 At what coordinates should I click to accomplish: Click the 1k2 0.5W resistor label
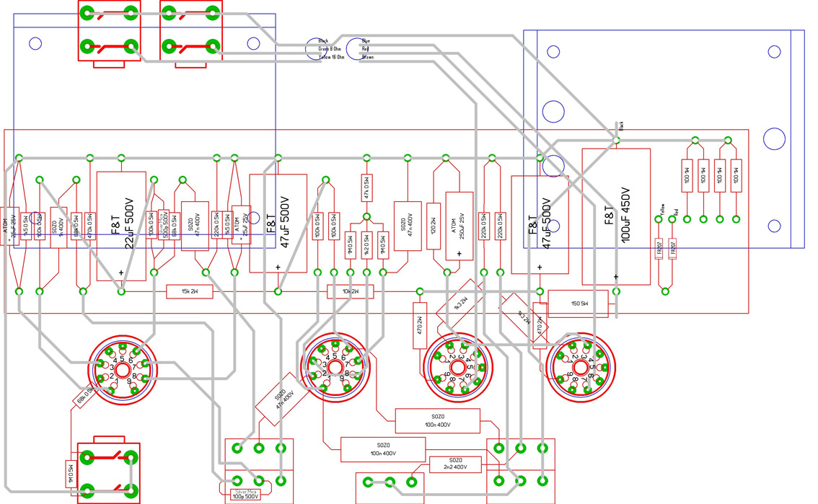pos(366,245)
